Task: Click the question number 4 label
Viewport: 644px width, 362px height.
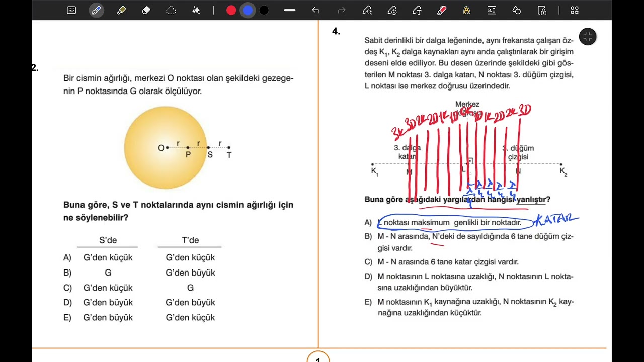Action: click(336, 31)
